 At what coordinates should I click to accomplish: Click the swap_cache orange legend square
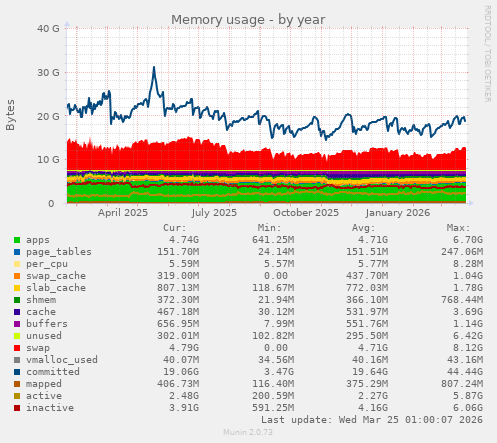click(x=17, y=276)
